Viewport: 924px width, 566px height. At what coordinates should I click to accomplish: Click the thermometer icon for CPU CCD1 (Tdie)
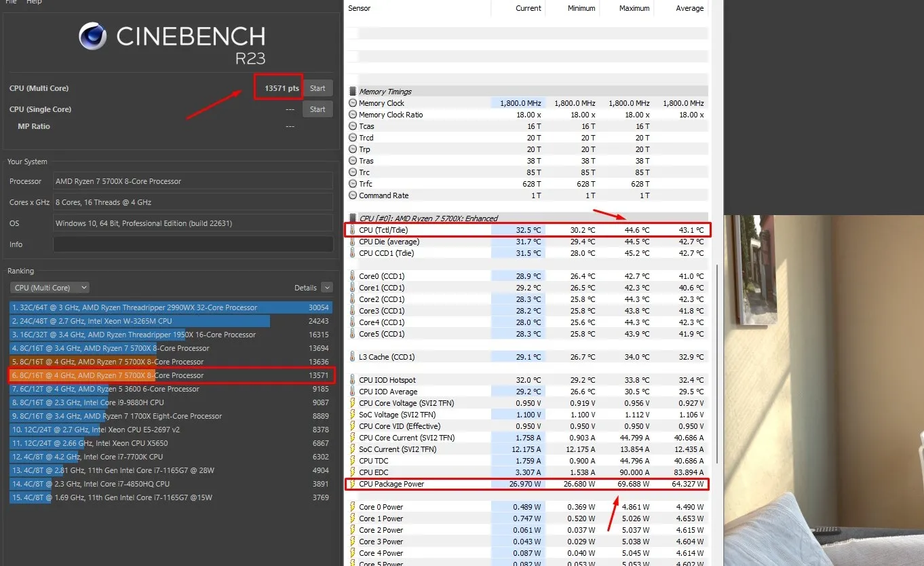(352, 253)
